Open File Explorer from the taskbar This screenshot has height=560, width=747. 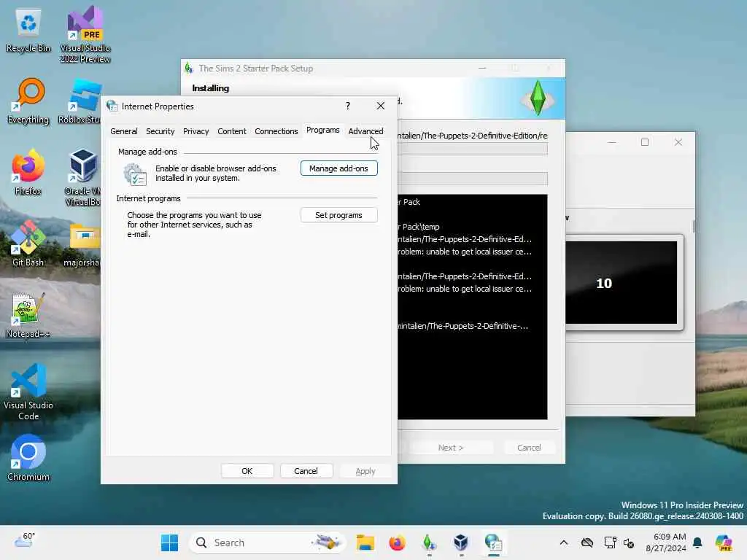[x=365, y=542]
